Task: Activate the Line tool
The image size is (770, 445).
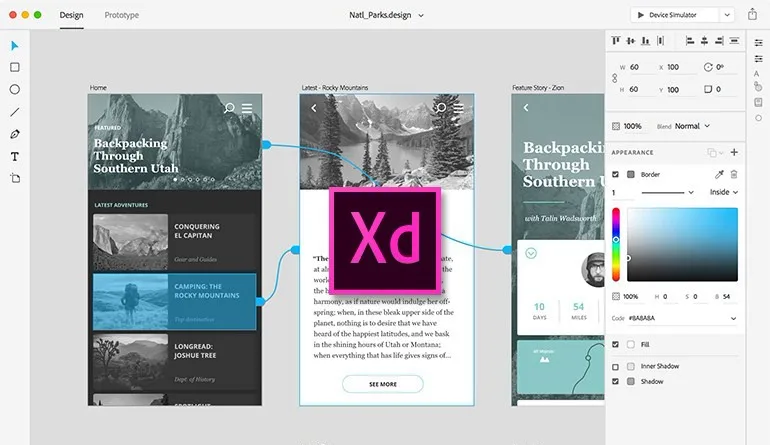Action: (15, 112)
